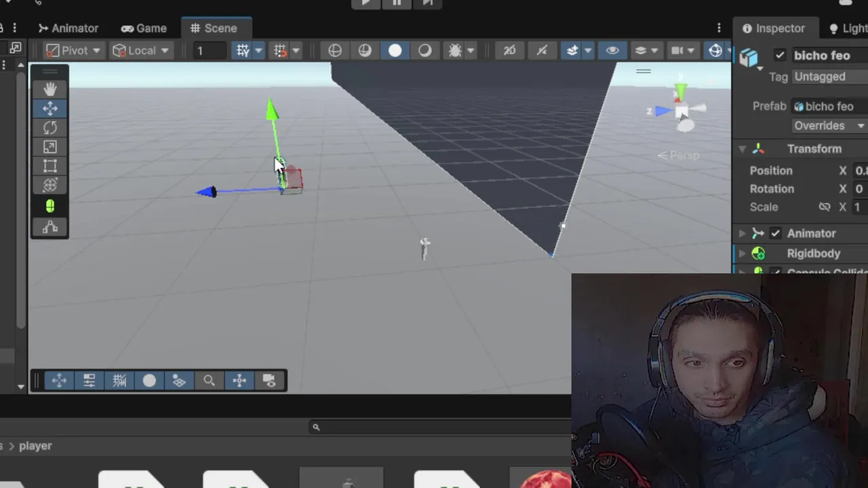Open the debug draw mode dropdown arrow
Viewport: 868px width, 488px height.
[x=471, y=51]
